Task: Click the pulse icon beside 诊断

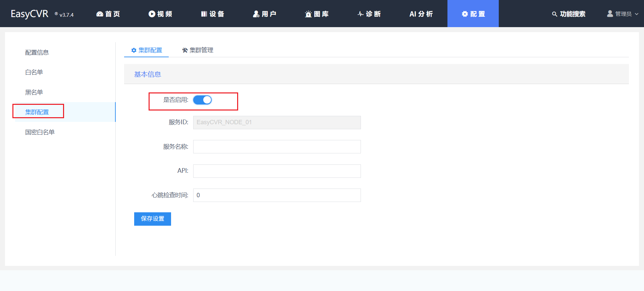Action: pos(361,14)
